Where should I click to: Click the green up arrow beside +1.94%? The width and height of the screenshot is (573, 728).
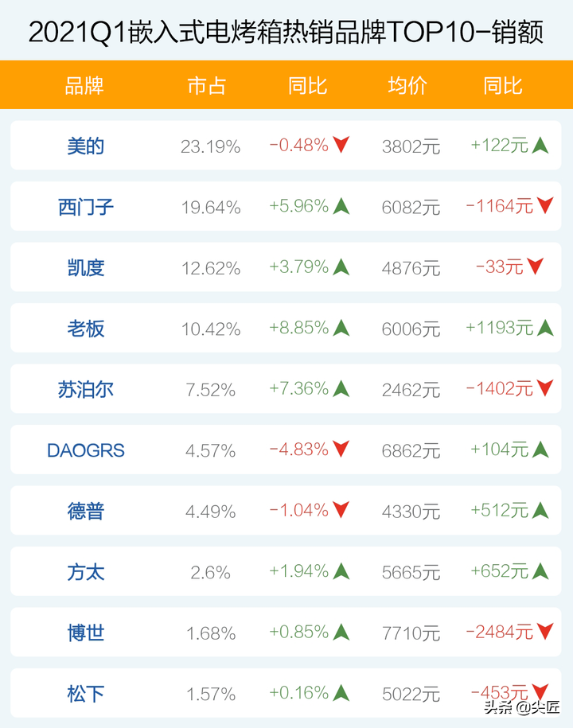pyautogui.click(x=341, y=571)
